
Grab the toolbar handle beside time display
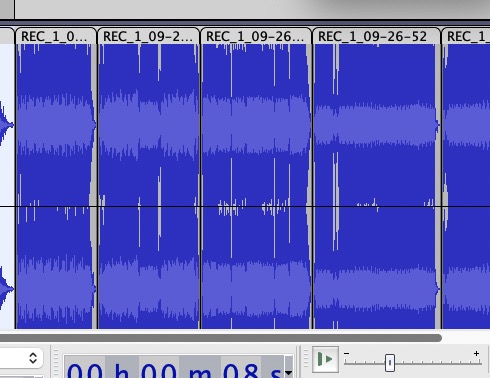tap(56, 362)
